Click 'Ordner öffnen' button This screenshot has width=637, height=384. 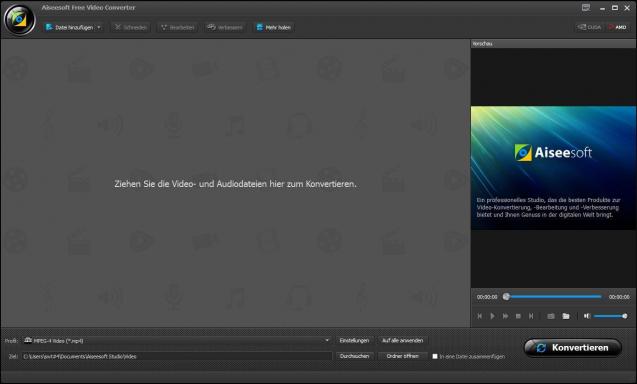pyautogui.click(x=402, y=356)
